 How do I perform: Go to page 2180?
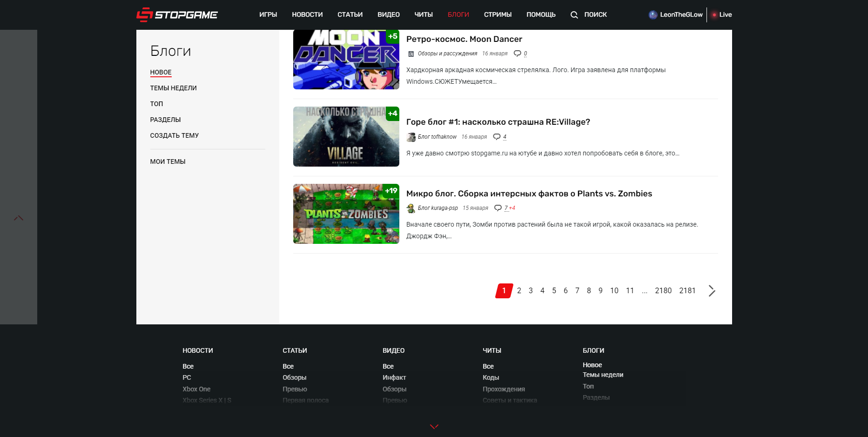pos(663,291)
